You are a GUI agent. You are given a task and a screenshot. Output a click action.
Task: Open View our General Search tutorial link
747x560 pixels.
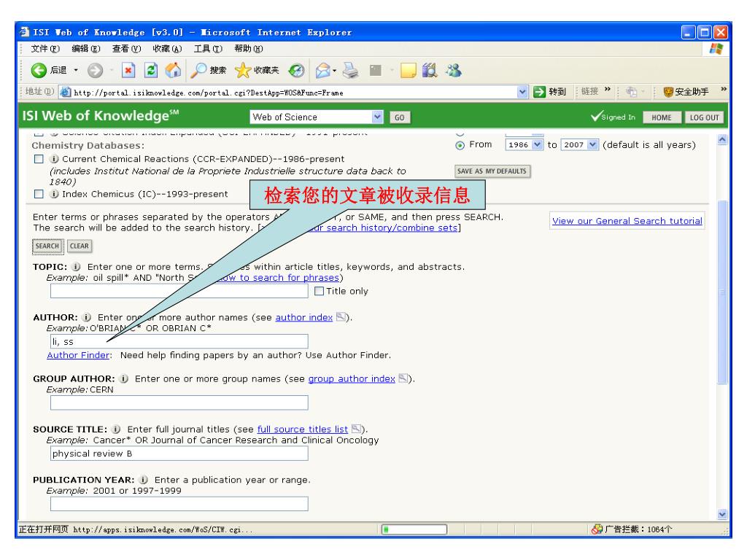(x=627, y=221)
